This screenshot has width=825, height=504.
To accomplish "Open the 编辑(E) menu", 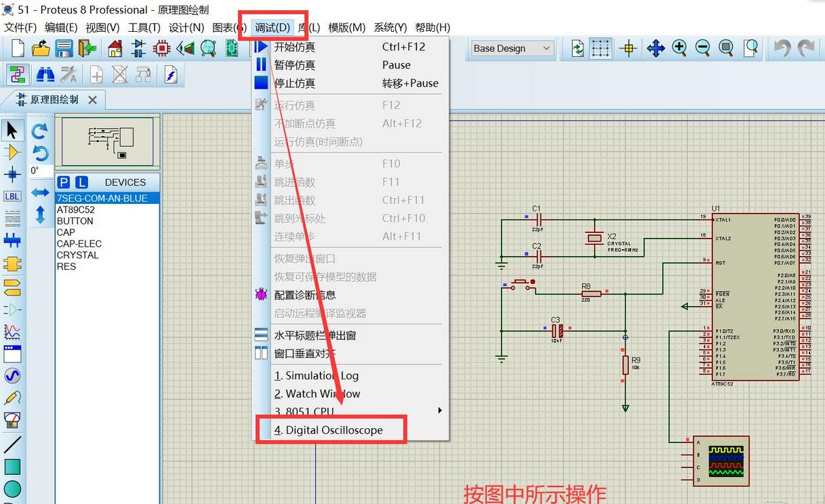I will 61,28.
